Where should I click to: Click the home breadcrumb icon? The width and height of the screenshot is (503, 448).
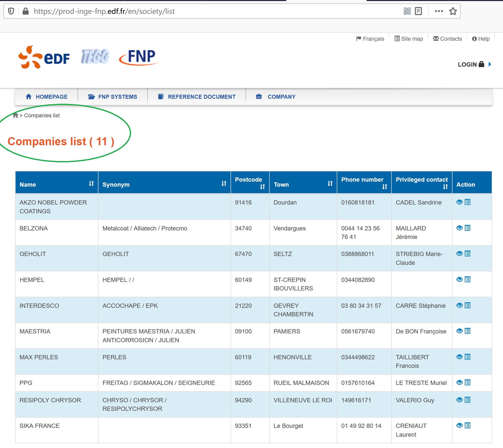click(x=16, y=115)
